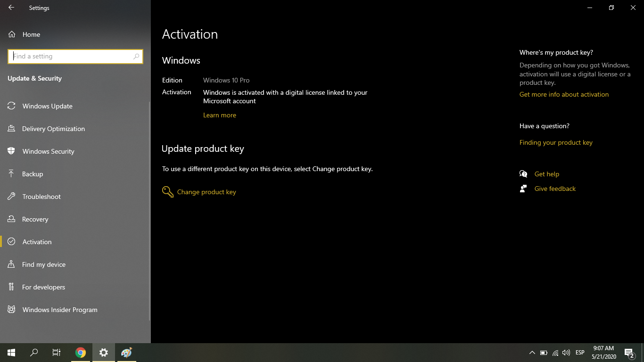Click the Give feedback link
This screenshot has width=644, height=362.
click(x=555, y=189)
